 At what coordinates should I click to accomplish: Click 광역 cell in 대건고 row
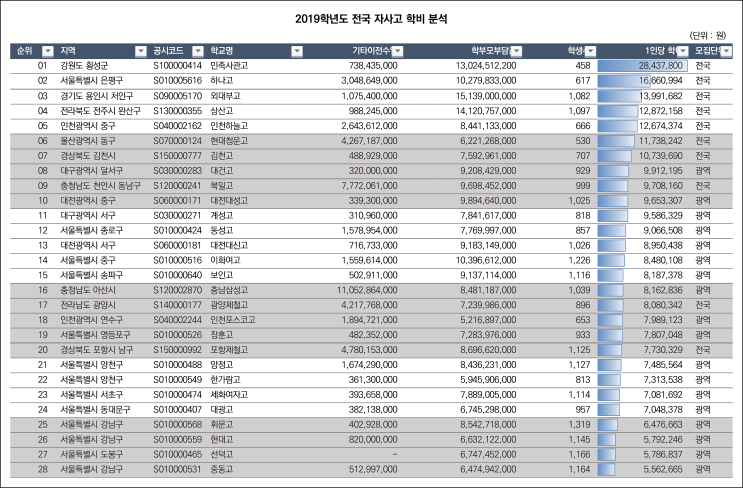pyautogui.click(x=703, y=171)
